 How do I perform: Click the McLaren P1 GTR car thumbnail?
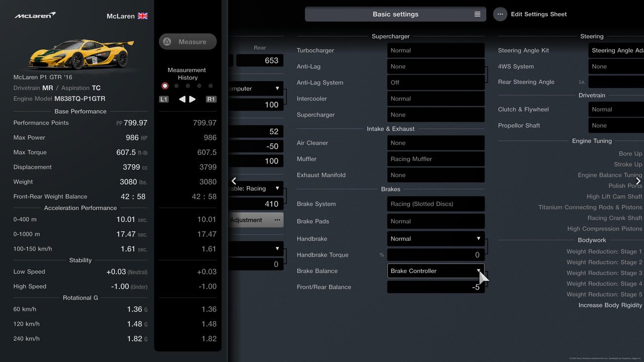click(x=81, y=54)
